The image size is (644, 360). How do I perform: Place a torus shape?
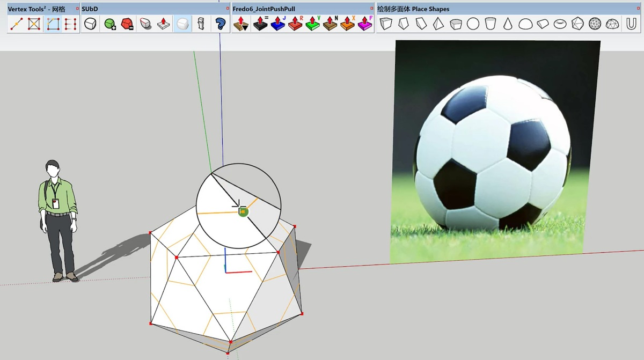click(560, 24)
